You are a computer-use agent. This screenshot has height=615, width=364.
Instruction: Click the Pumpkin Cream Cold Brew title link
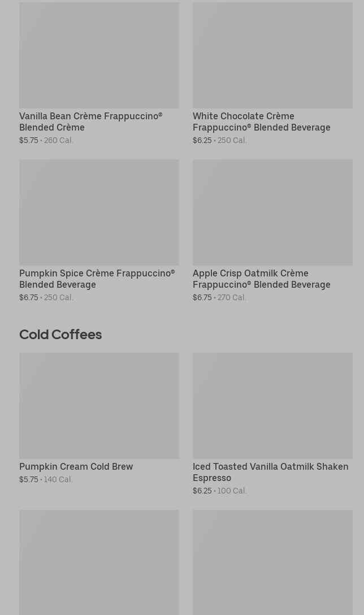pos(76,467)
